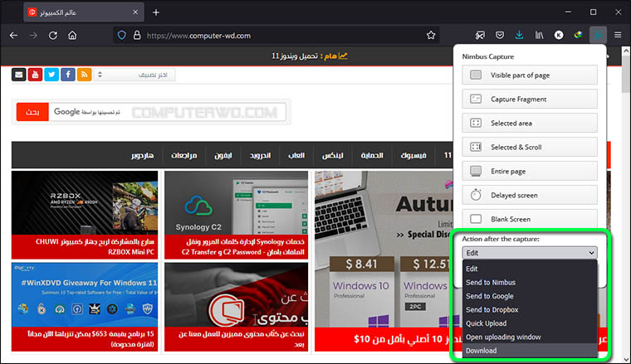Open the browser home page icon
The image size is (631, 364).
(72, 36)
